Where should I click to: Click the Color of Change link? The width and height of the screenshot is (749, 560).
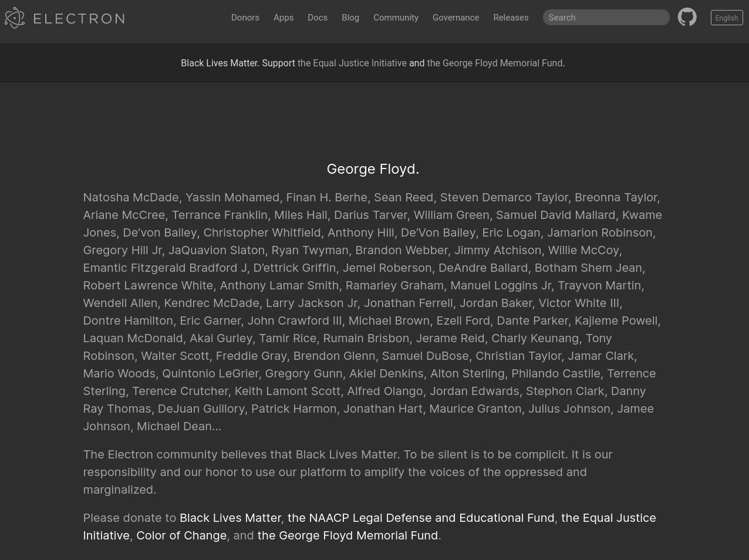[181, 535]
